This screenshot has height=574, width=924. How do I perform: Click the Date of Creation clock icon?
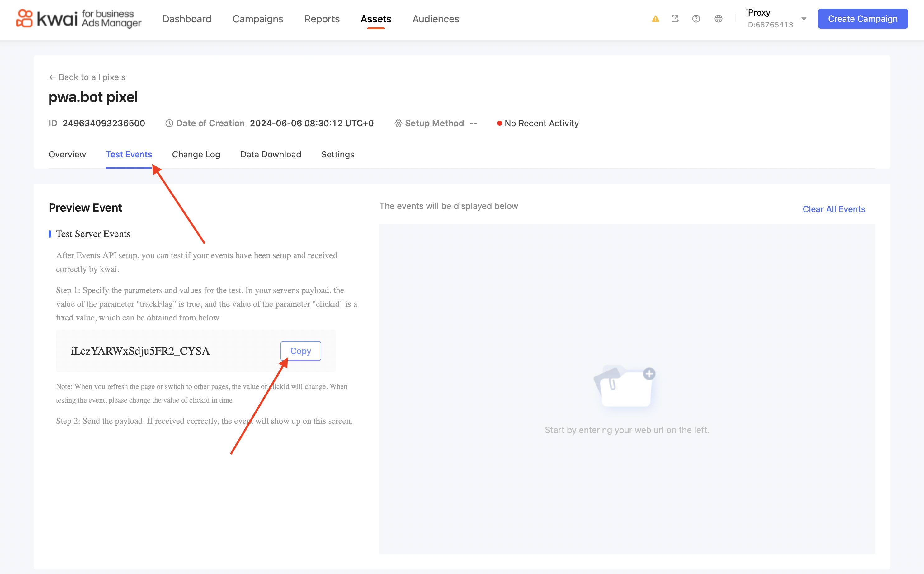pyautogui.click(x=169, y=124)
